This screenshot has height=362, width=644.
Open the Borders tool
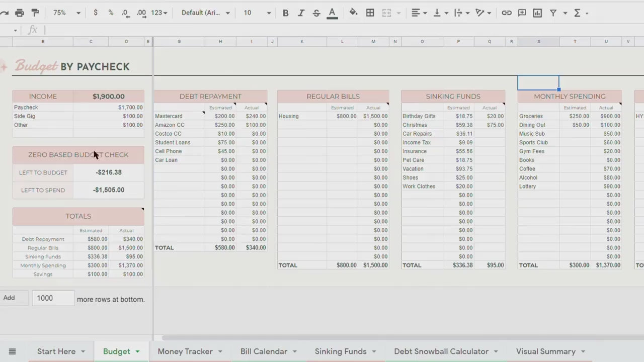pyautogui.click(x=370, y=13)
